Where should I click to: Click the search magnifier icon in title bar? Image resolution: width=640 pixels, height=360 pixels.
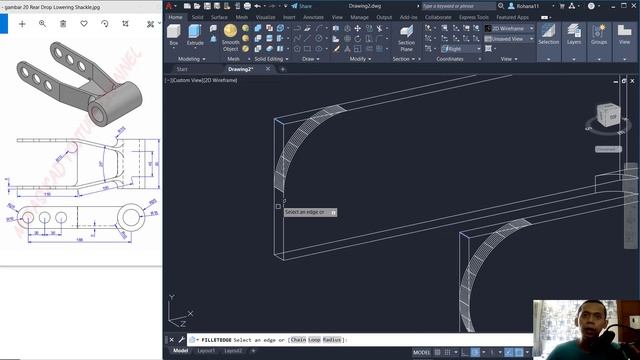501,6
